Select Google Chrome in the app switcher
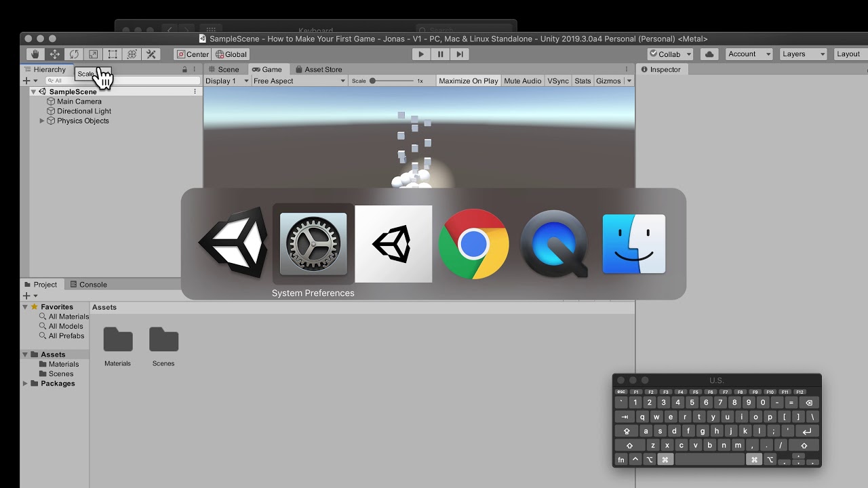Screen dimensions: 868x488 pos(474,244)
